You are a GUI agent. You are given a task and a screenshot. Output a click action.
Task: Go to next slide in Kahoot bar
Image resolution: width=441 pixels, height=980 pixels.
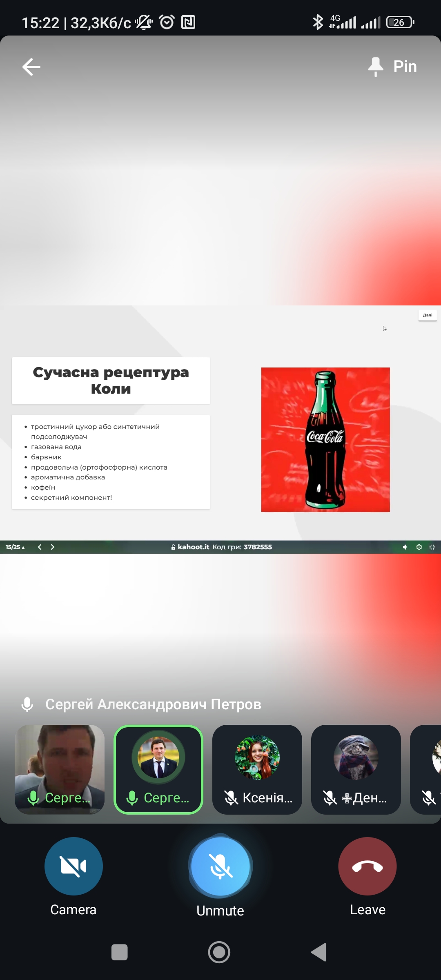click(x=53, y=547)
